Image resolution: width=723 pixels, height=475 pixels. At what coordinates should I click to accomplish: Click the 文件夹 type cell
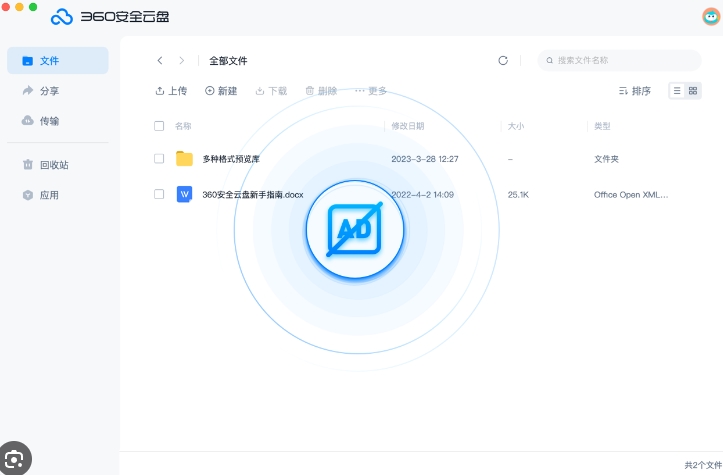coord(606,159)
